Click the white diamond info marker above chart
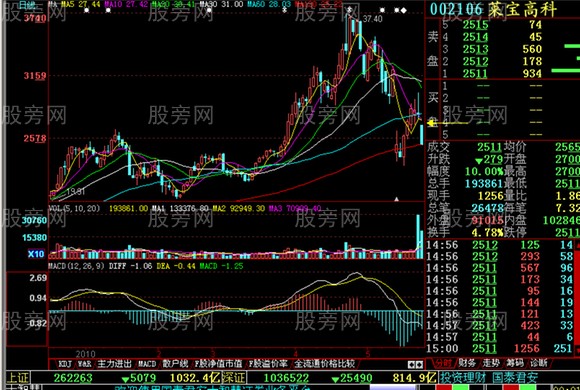Image resolution: width=580 pixels, height=390 pixels. (404, 10)
